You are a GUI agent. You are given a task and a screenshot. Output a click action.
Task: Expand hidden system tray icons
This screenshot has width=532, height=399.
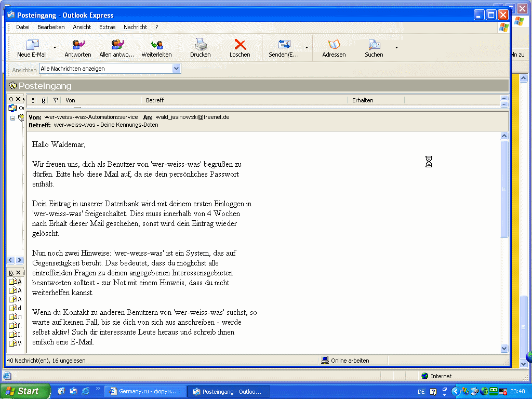point(456,392)
